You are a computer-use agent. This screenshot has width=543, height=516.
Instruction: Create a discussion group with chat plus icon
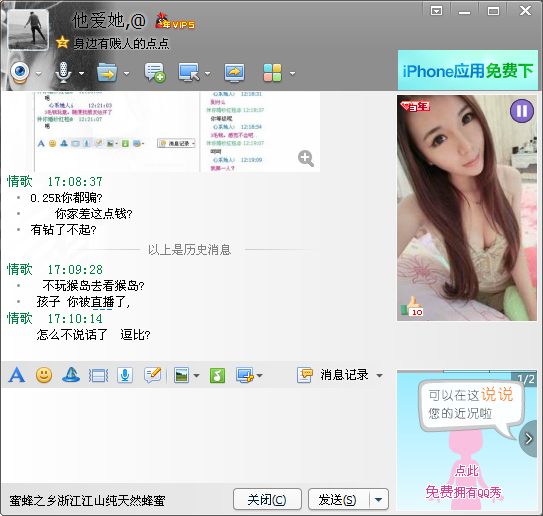coord(154,72)
